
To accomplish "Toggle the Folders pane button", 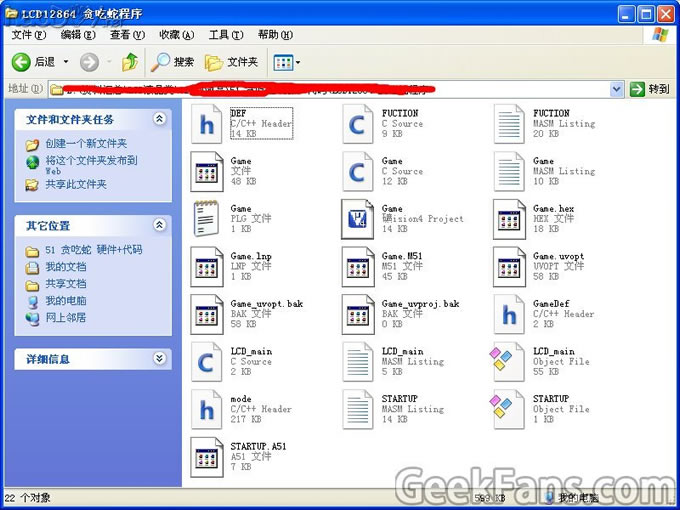I will [232, 62].
